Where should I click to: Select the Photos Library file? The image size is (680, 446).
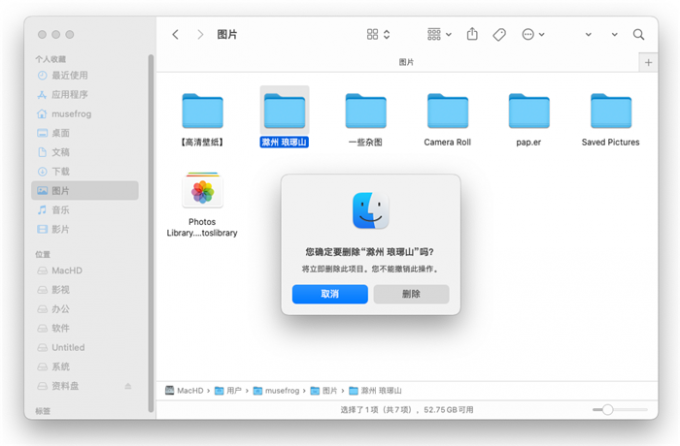click(x=203, y=190)
